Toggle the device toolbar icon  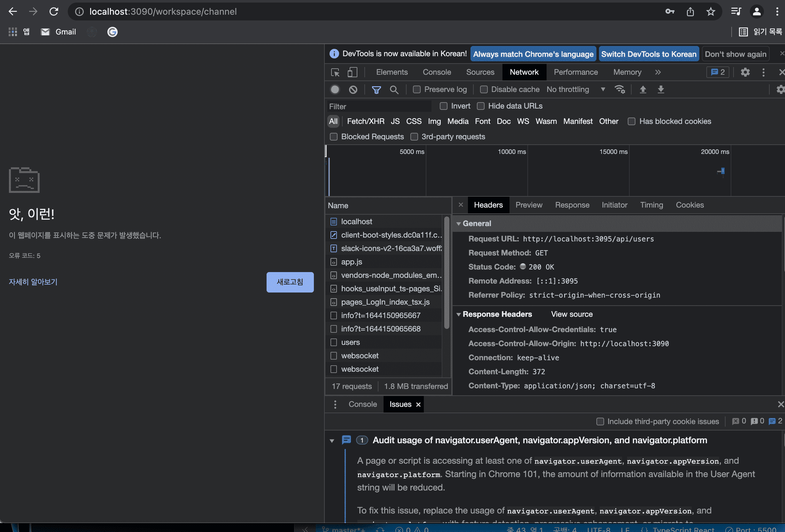click(352, 72)
